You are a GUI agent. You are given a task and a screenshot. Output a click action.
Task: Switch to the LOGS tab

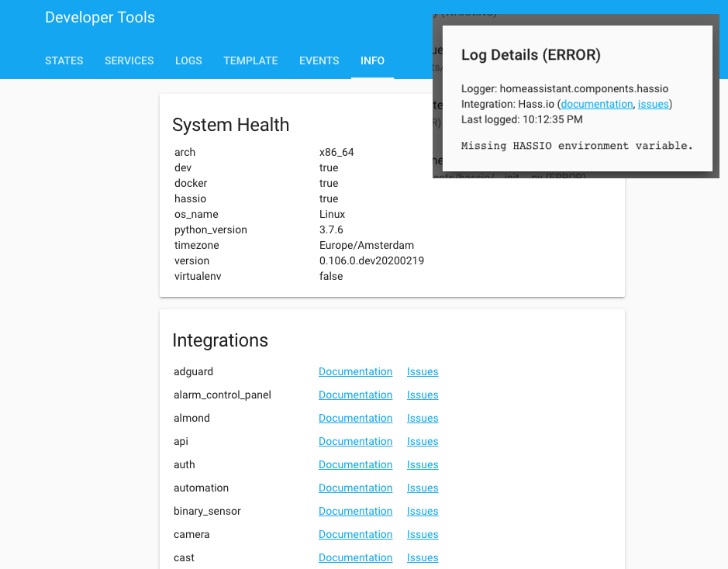click(x=188, y=60)
